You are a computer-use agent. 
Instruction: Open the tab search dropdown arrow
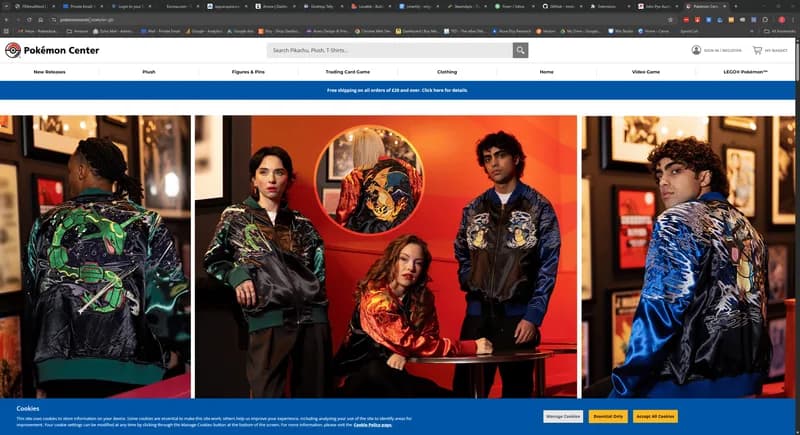pyautogui.click(x=6, y=6)
